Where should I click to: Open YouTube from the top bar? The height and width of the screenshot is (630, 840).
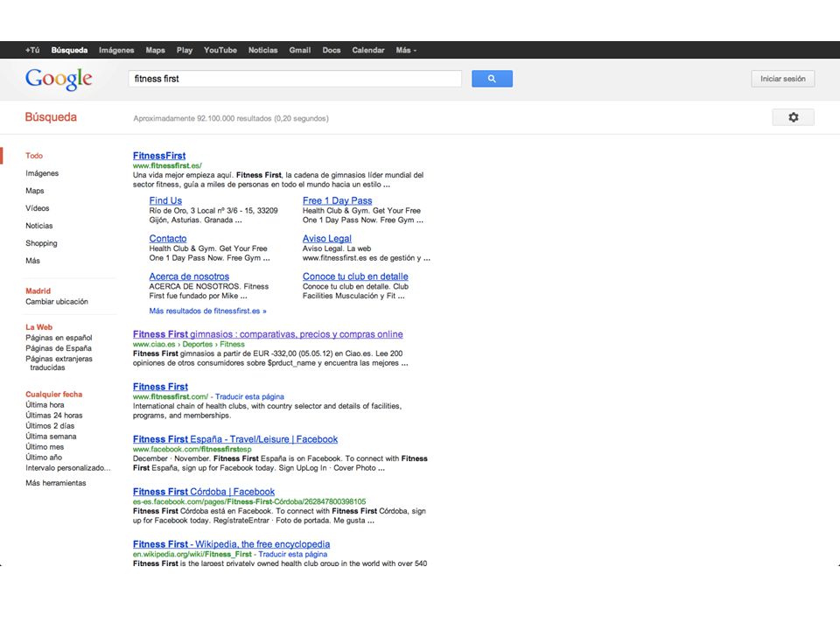220,50
